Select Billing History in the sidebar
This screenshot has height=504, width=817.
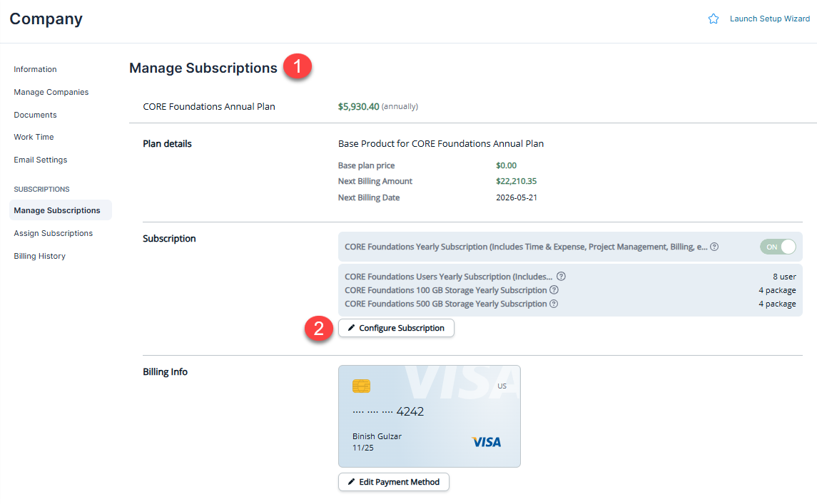(39, 256)
